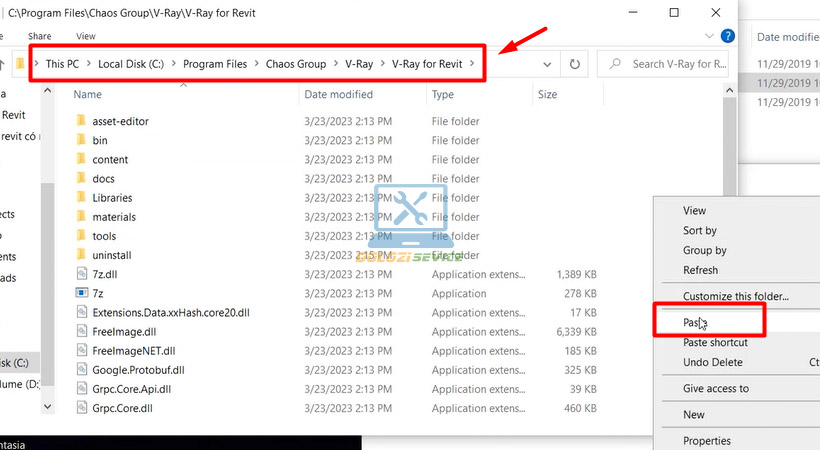Open the View ribbon tab

pos(86,36)
